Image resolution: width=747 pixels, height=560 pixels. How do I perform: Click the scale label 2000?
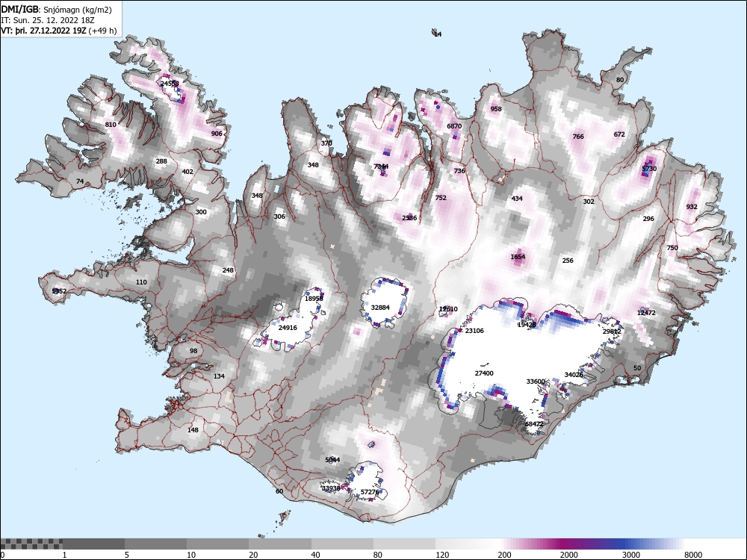point(569,555)
